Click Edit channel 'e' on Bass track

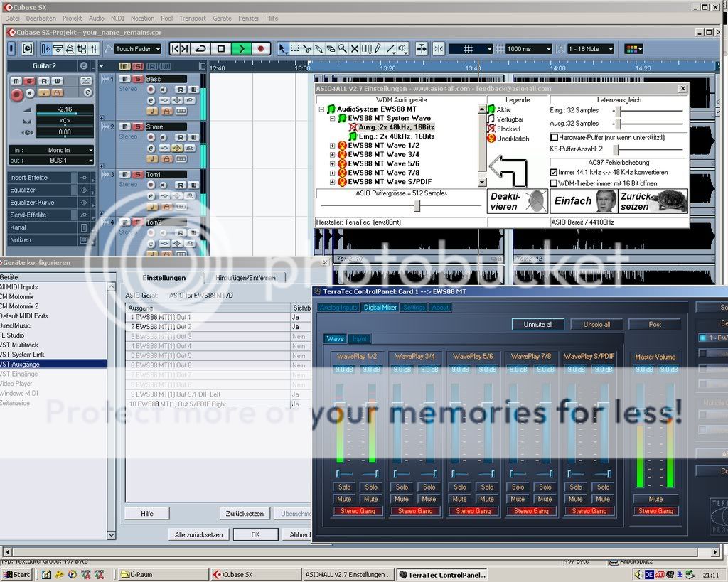(151, 101)
